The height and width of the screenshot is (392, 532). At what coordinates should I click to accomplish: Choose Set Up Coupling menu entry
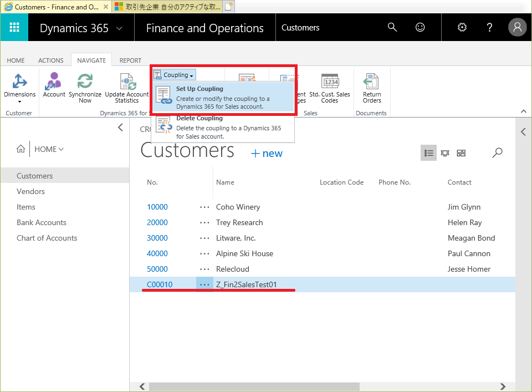(223, 97)
